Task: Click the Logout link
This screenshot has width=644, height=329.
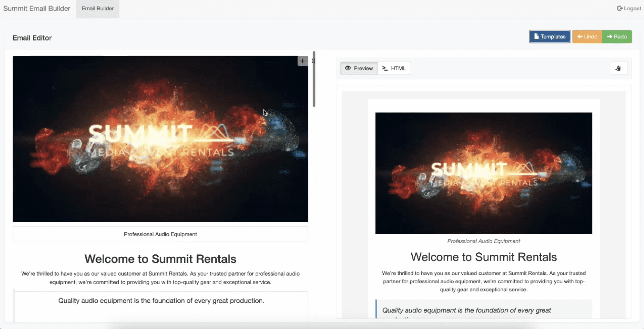Action: click(x=629, y=8)
